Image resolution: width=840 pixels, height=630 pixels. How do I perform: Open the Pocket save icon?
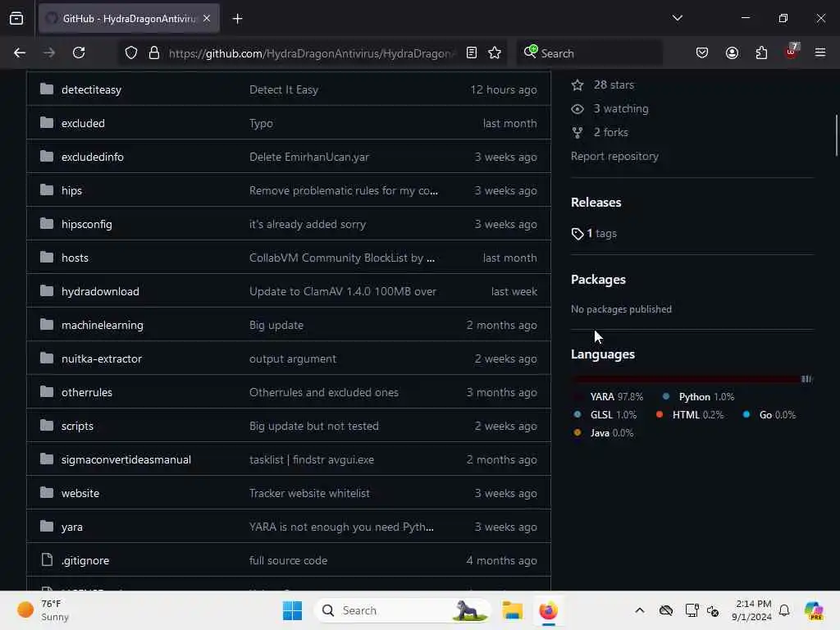tap(702, 52)
